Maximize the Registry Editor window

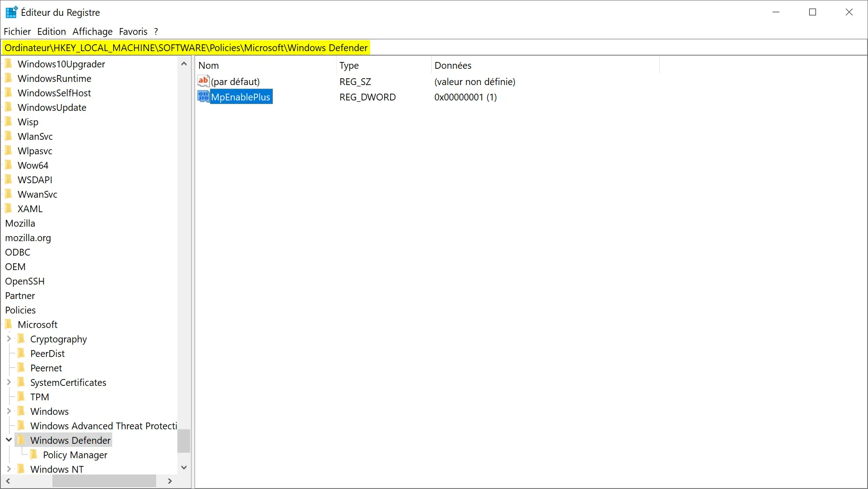(812, 12)
